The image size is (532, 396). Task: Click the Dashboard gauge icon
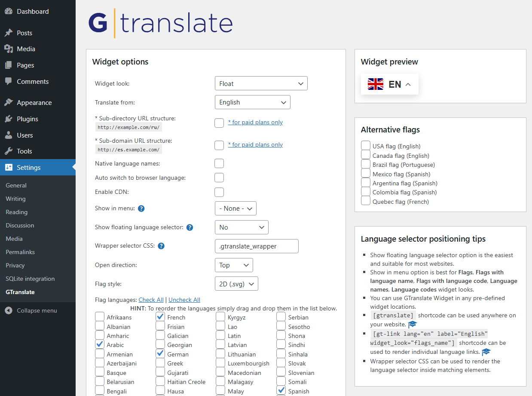click(9, 12)
